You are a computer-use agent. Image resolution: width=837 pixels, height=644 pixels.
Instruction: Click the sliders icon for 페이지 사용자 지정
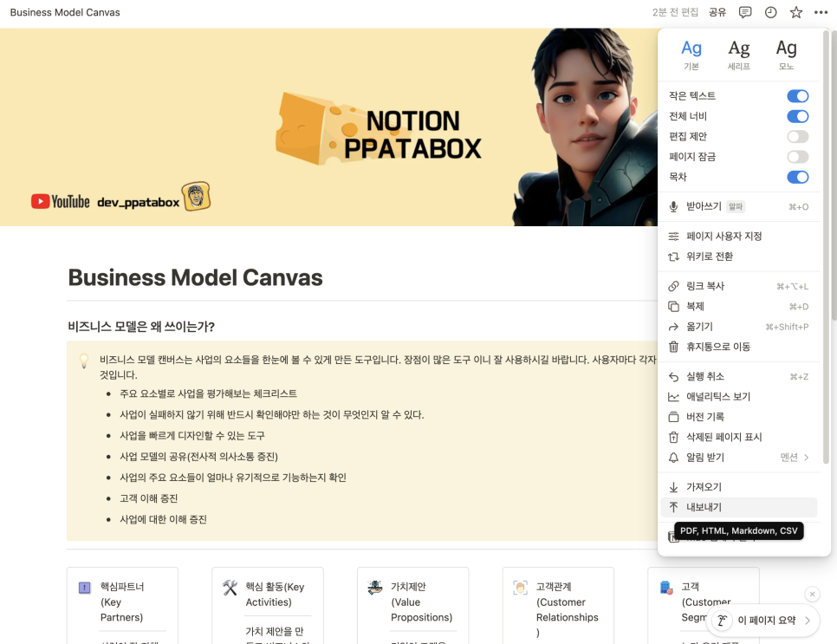pos(673,236)
